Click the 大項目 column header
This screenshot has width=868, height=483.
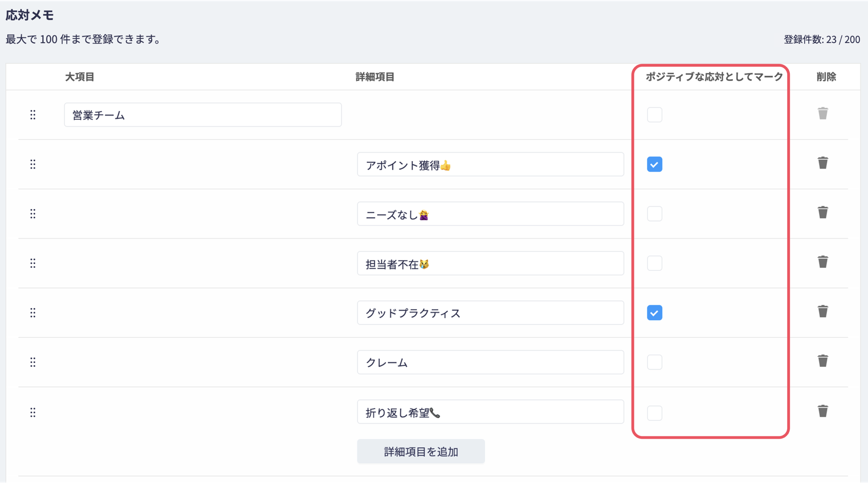click(80, 77)
